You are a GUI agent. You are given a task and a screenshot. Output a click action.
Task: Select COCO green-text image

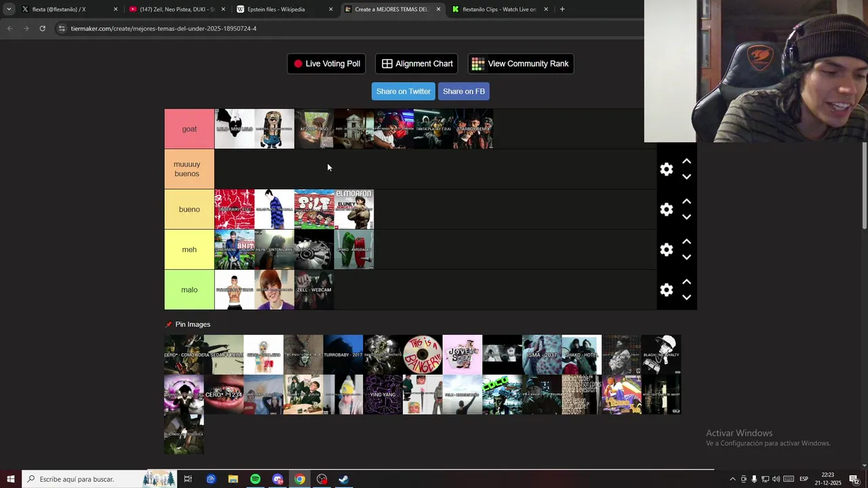pyautogui.click(x=502, y=394)
